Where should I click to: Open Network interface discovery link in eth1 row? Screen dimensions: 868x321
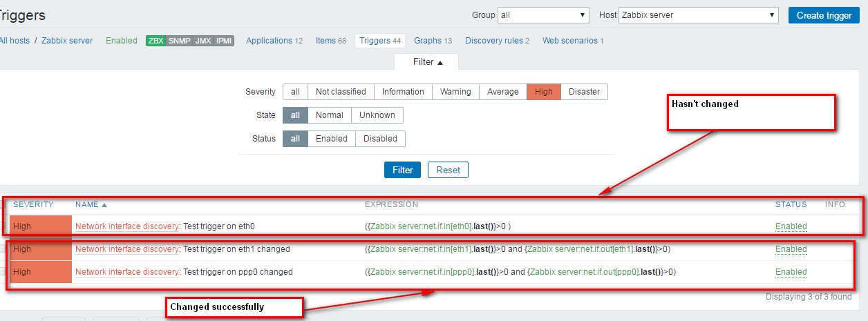coord(127,249)
